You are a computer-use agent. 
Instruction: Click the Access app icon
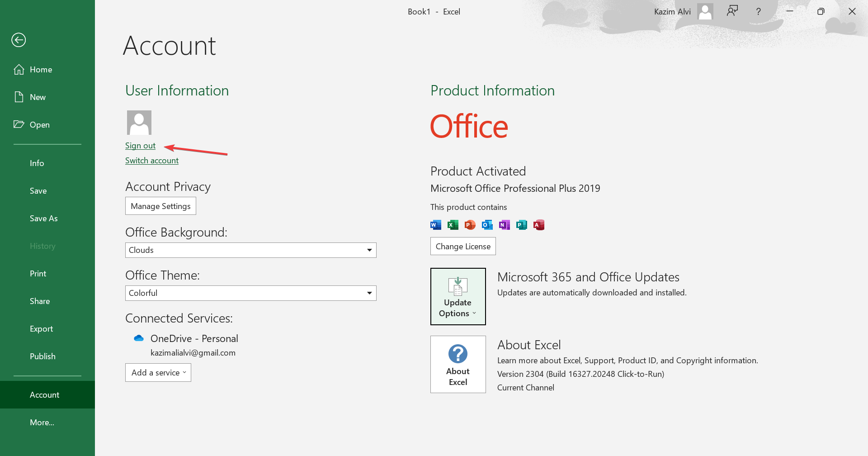click(539, 225)
